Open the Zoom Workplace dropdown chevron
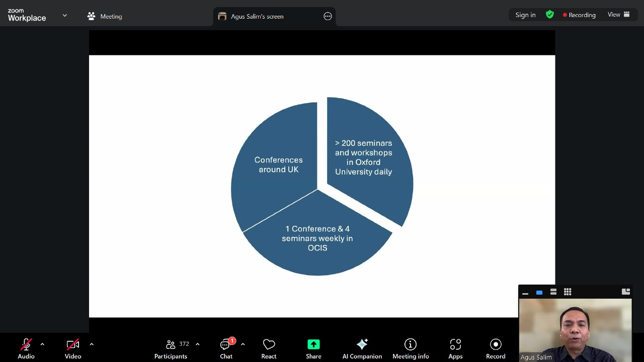Screen dimensions: 644x362 pyautogui.click(x=65, y=16)
